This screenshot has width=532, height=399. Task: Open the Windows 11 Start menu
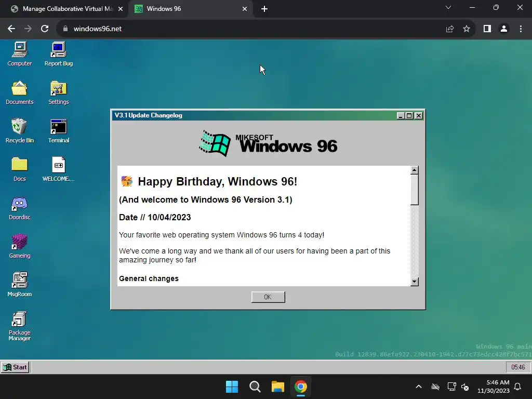(232, 387)
